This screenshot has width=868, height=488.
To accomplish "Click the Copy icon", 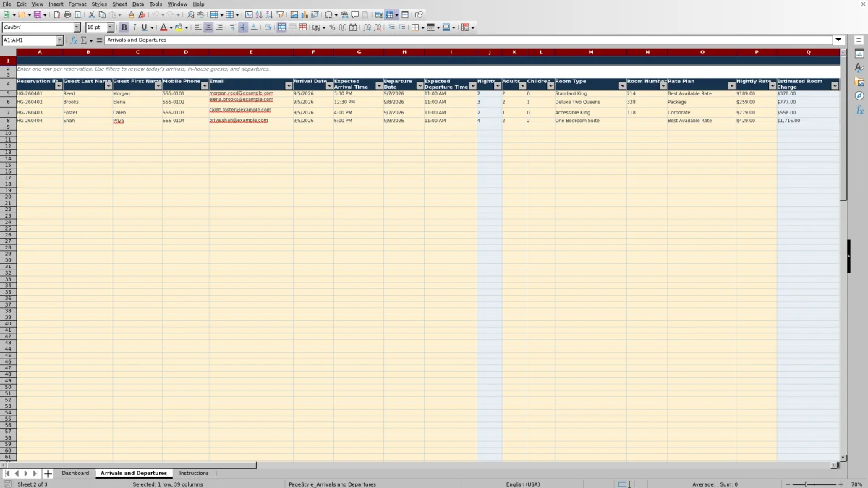I will click(102, 14).
